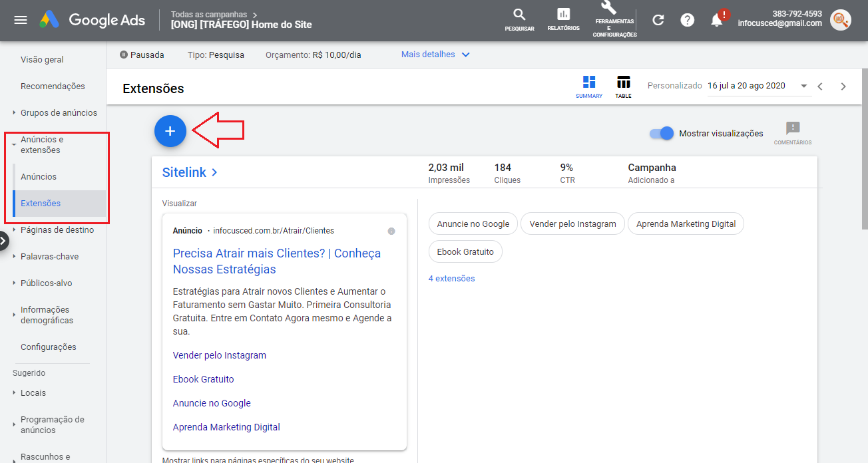868x463 pixels.
Task: Click the Google Ads logo
Action: (x=92, y=20)
